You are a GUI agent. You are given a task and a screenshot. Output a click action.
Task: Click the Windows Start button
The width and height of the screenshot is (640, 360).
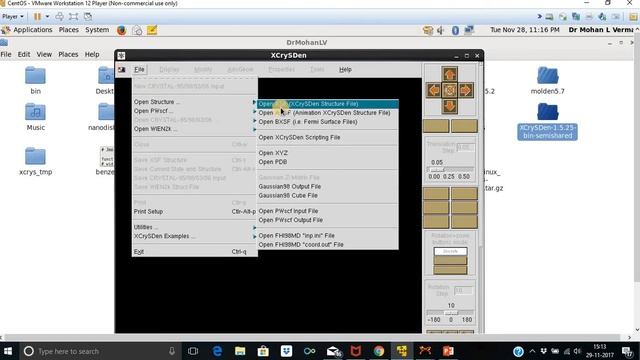[x=8, y=351]
